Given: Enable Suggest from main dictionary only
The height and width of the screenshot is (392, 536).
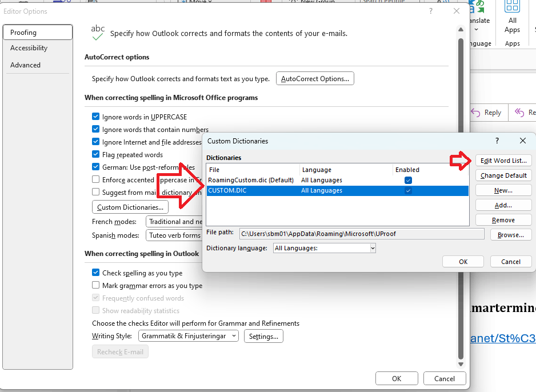Looking at the screenshot, I should tap(96, 192).
